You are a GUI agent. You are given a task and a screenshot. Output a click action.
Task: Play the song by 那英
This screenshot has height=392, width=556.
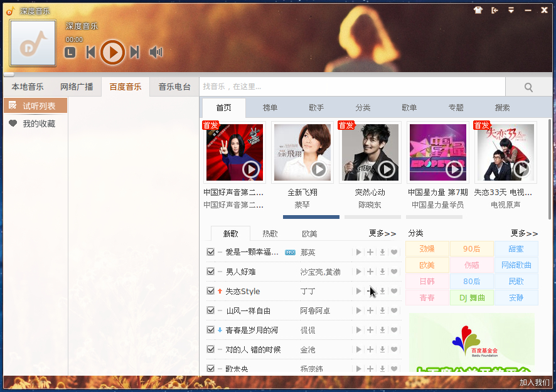[358, 252]
